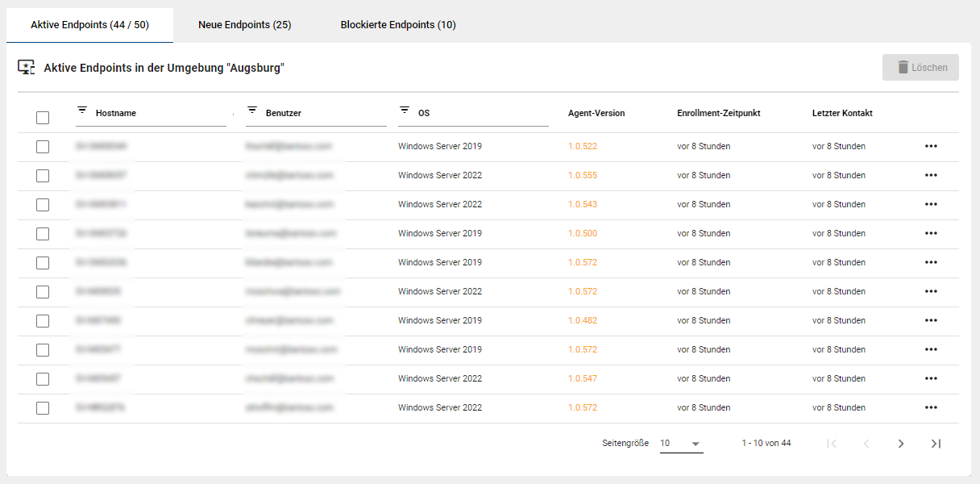Click the agent version 1.0.522 link
The width and height of the screenshot is (980, 484).
[x=583, y=147]
